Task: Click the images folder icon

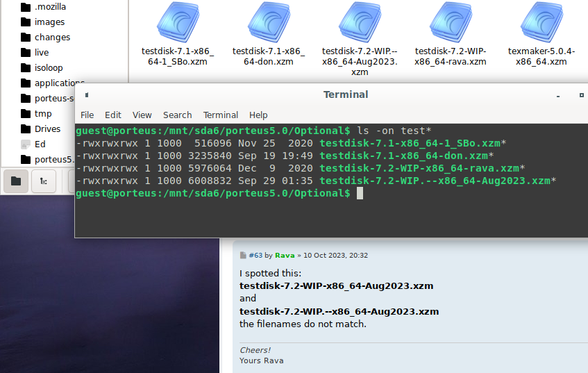Action: point(26,22)
